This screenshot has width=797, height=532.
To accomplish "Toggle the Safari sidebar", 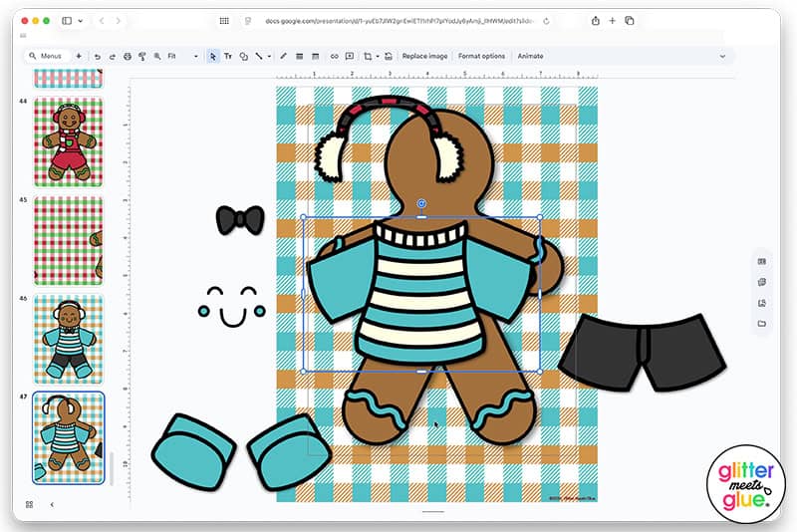I will click(67, 21).
